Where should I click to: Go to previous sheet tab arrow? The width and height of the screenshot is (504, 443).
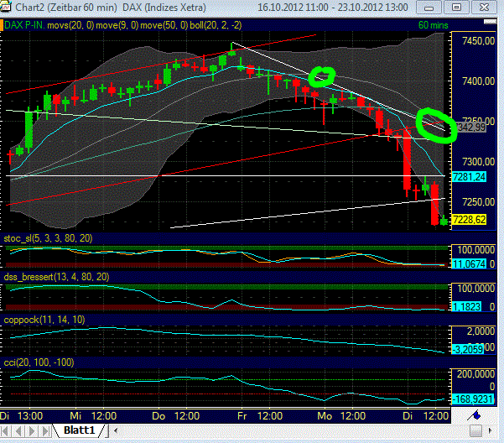18,430
